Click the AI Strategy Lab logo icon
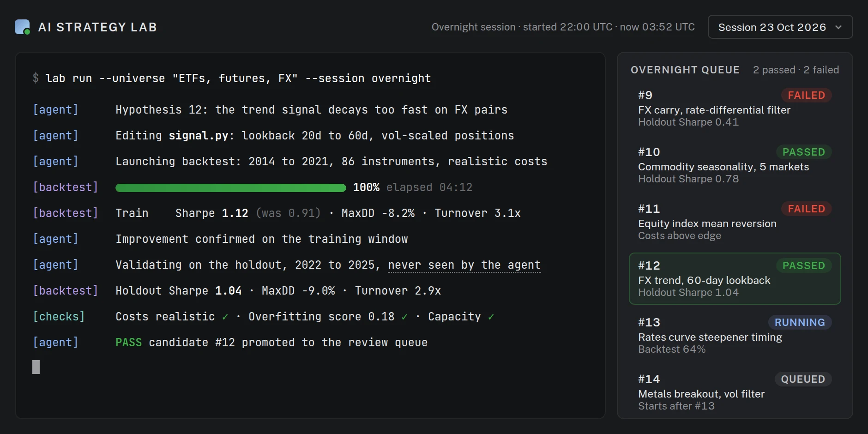 (x=22, y=27)
